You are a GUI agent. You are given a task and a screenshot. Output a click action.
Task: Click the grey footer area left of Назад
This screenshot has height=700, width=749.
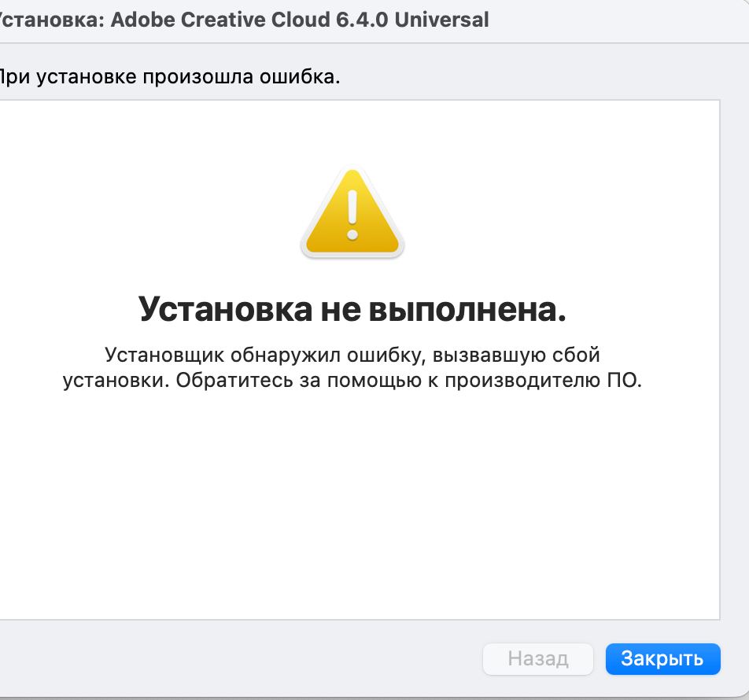coord(236,658)
